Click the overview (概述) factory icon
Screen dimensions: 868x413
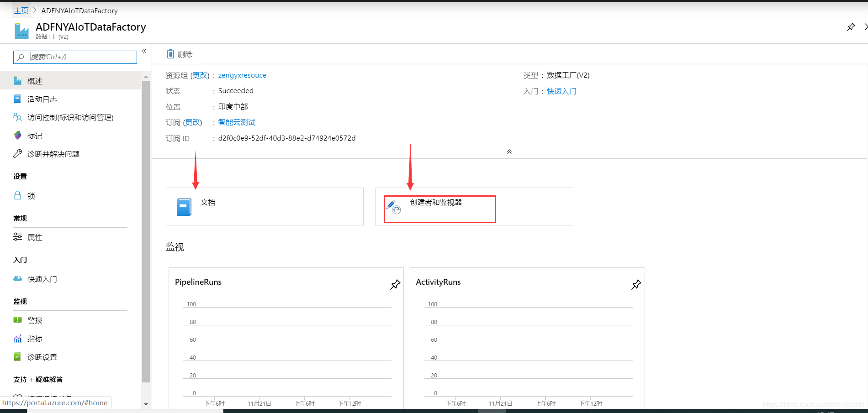point(18,81)
